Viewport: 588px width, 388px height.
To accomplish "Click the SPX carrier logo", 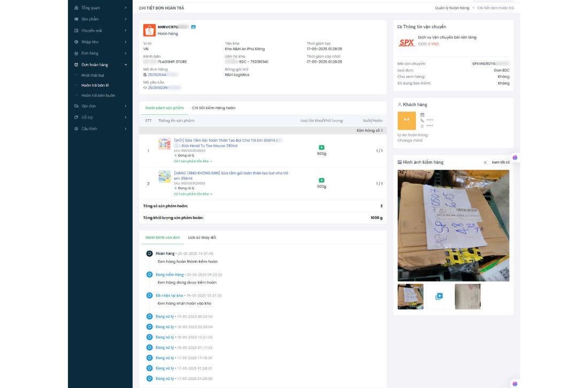I will [406, 43].
